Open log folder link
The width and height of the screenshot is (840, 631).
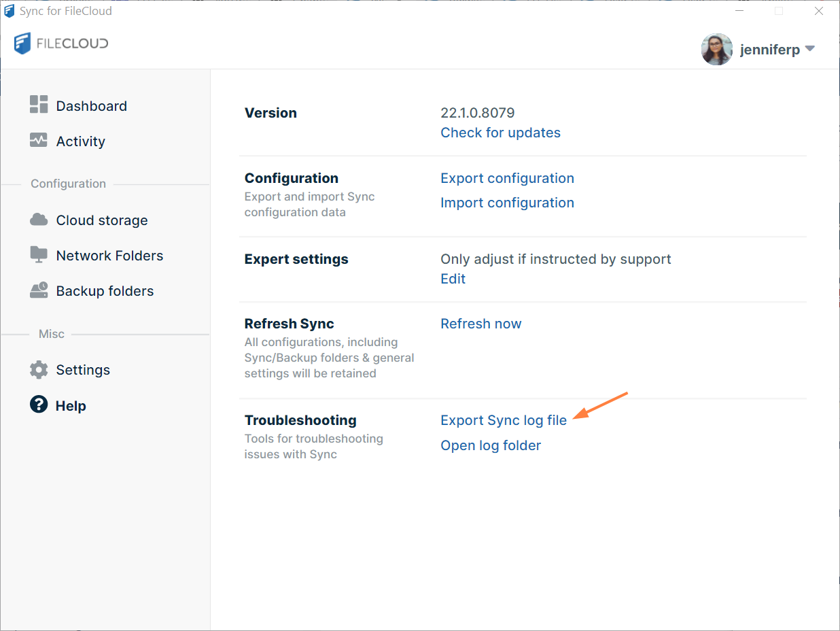(x=491, y=445)
